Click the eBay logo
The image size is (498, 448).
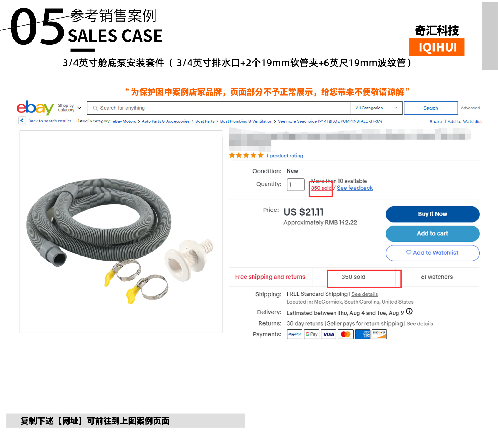(35, 108)
